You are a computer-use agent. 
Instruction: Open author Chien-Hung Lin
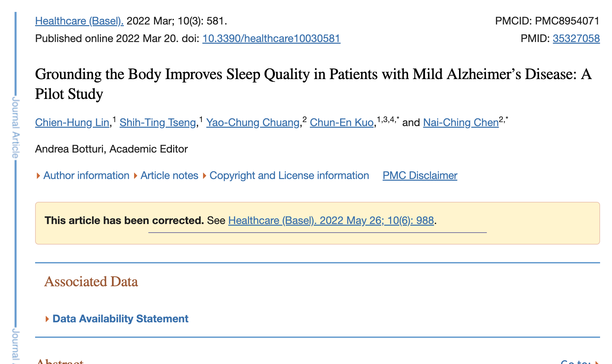click(x=72, y=122)
